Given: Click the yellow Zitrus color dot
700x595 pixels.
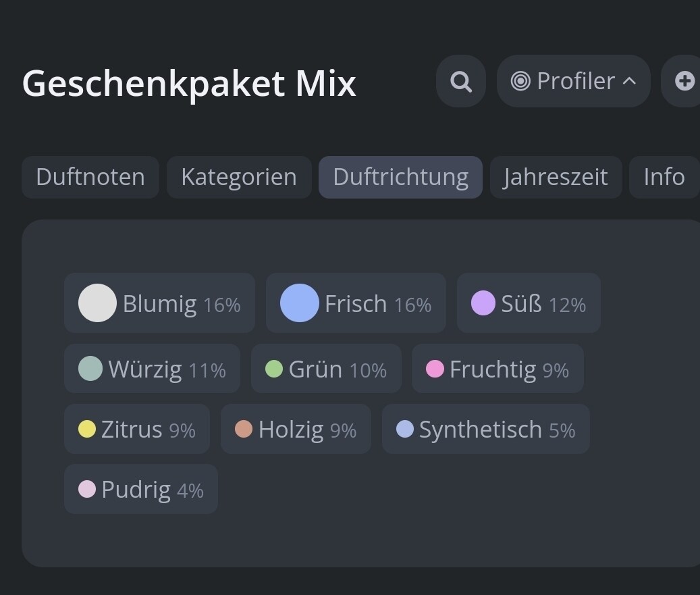Looking at the screenshot, I should click(87, 429).
